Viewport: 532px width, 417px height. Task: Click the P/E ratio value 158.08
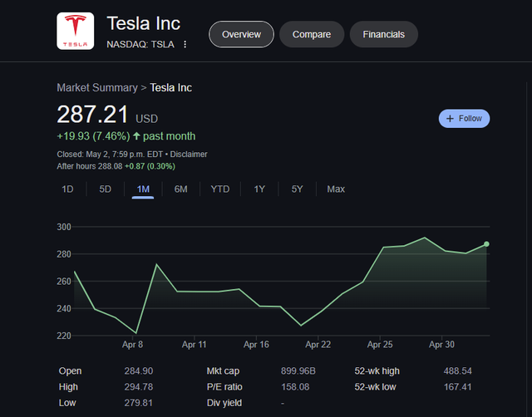295,387
